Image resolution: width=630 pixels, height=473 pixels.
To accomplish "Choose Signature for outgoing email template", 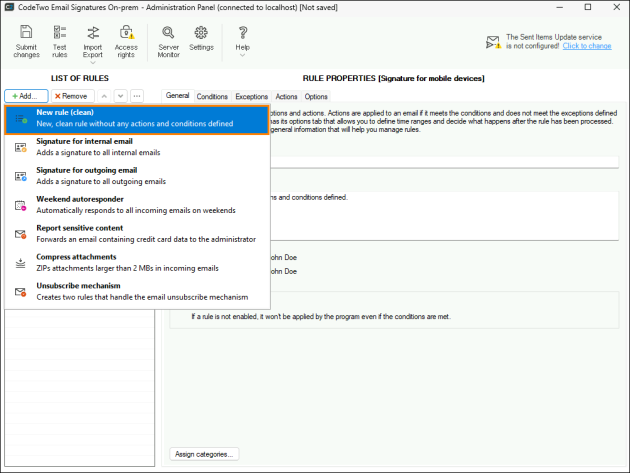I will 137,176.
